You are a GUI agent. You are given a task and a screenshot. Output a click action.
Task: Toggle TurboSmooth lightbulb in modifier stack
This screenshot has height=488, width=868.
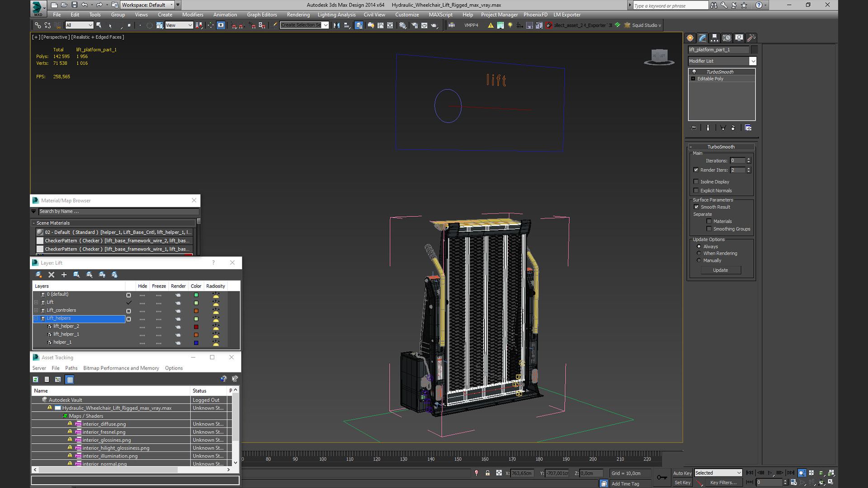click(694, 72)
